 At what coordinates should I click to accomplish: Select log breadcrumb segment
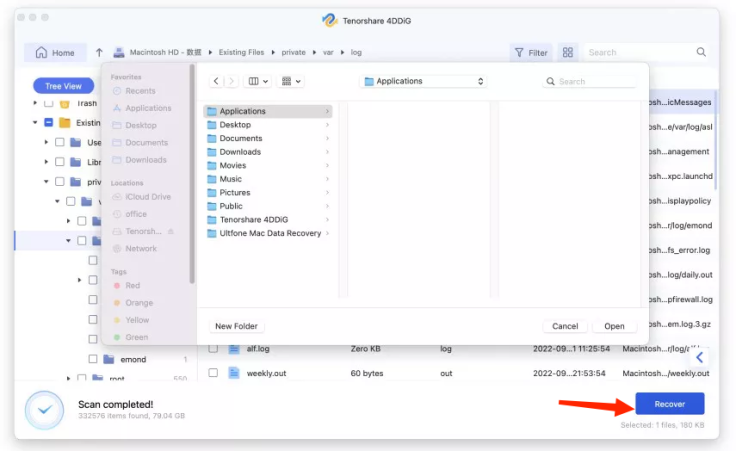(x=356, y=52)
